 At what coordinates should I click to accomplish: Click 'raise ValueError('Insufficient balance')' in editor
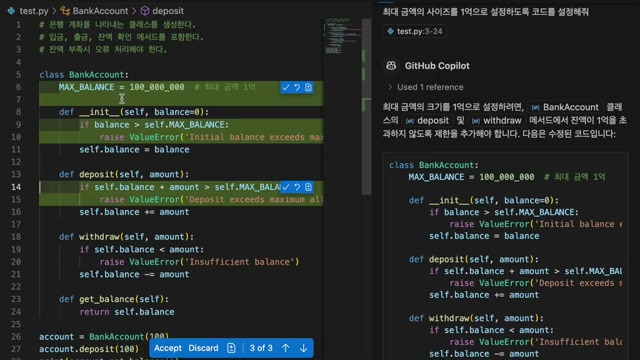click(x=199, y=262)
